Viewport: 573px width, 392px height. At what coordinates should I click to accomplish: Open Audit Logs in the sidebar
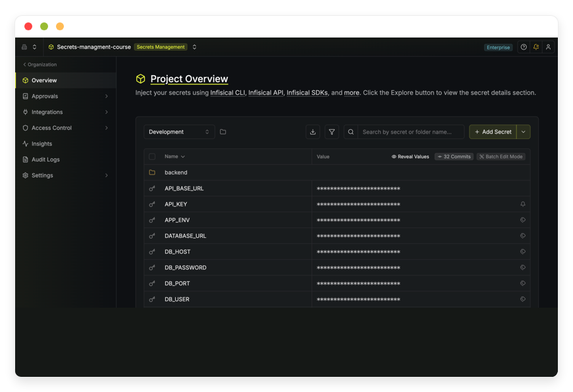click(x=66, y=159)
